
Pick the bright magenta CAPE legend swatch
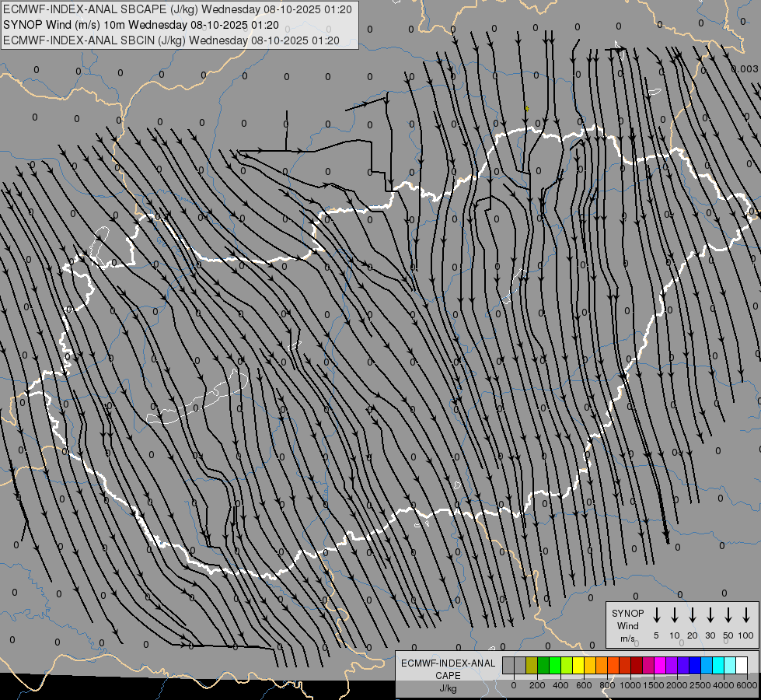click(x=660, y=665)
